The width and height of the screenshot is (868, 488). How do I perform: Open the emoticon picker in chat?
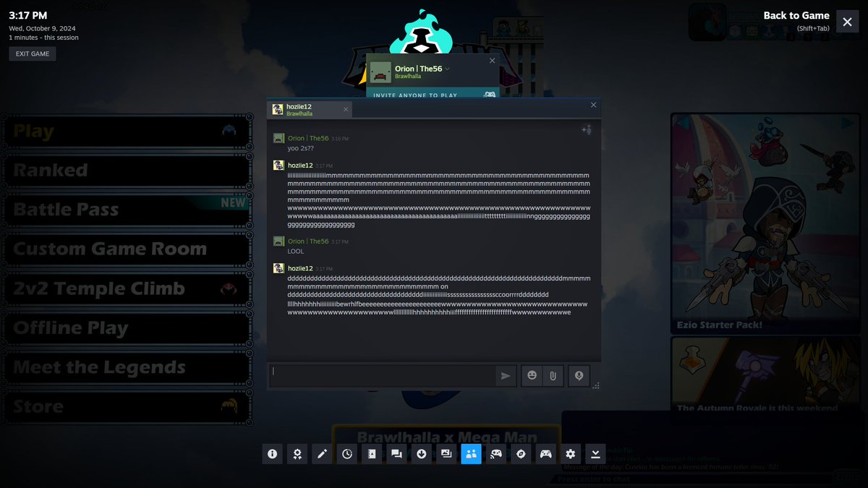[x=532, y=376]
